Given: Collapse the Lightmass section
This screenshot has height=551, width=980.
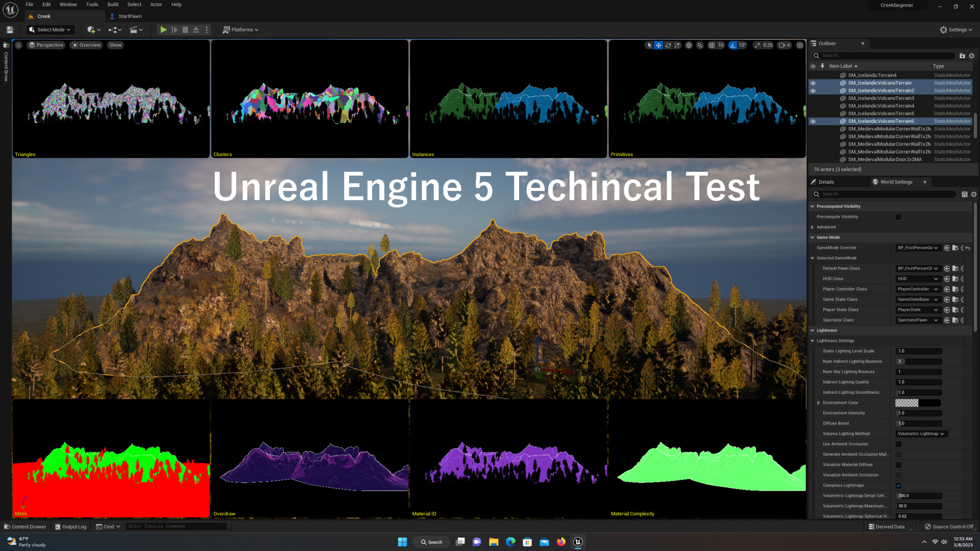Looking at the screenshot, I should [813, 331].
